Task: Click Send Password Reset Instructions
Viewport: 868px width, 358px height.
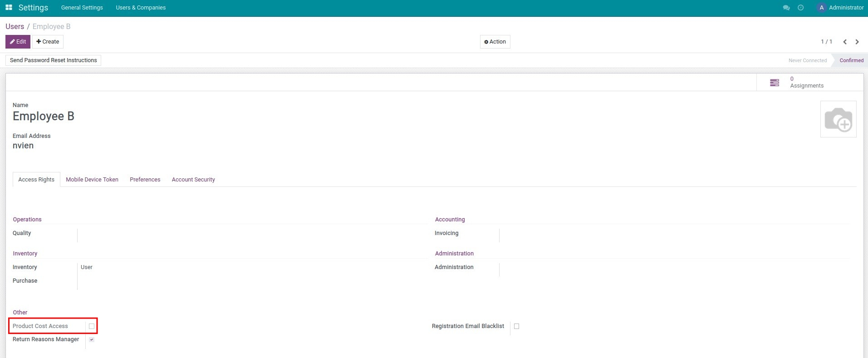Action: (x=54, y=60)
